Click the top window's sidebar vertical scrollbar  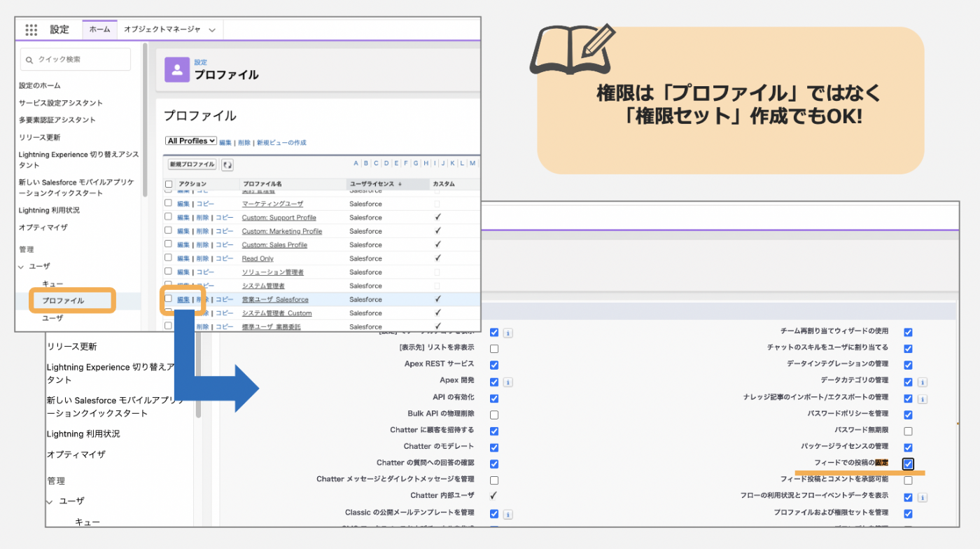[145, 119]
